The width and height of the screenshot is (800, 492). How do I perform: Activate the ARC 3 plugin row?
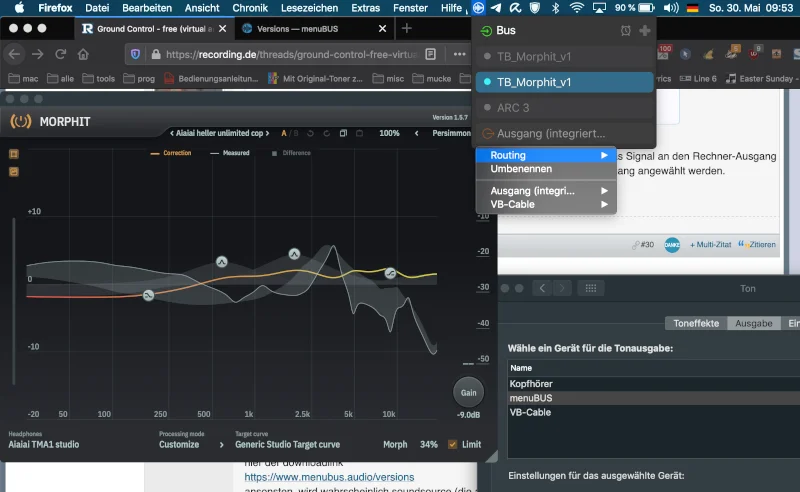pyautogui.click(x=564, y=108)
